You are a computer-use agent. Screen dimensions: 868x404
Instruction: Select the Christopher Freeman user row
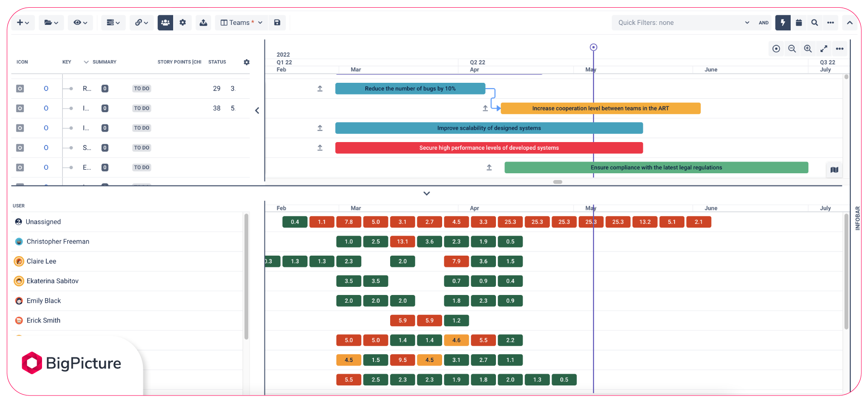(x=58, y=242)
